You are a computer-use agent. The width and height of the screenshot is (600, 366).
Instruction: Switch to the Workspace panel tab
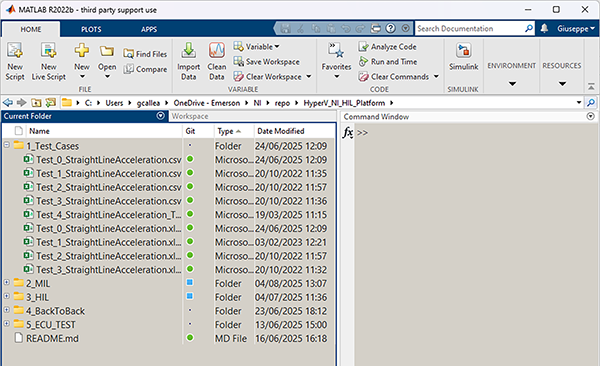(x=190, y=116)
